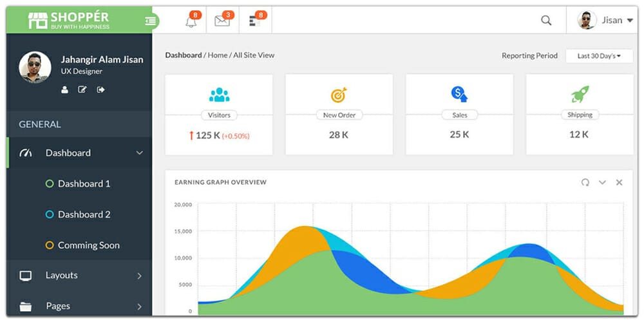Click the 12 K shipping value
The image size is (644, 322).
click(x=579, y=135)
